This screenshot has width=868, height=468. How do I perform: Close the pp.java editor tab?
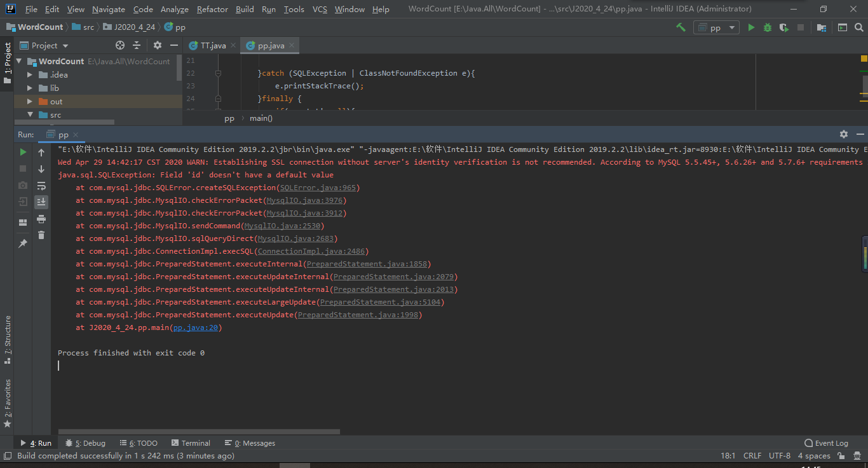pyautogui.click(x=292, y=46)
